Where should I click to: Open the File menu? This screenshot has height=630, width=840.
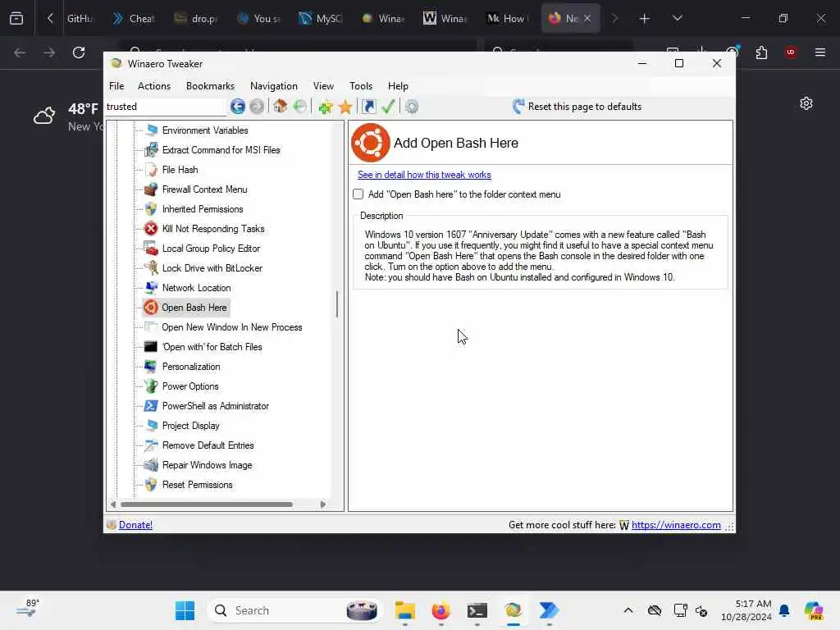point(116,85)
